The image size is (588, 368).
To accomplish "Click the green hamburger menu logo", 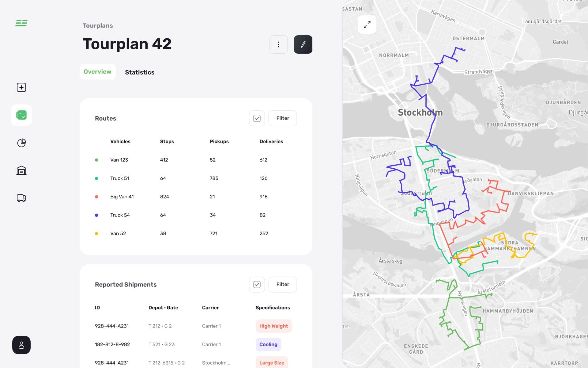I will [x=21, y=23].
